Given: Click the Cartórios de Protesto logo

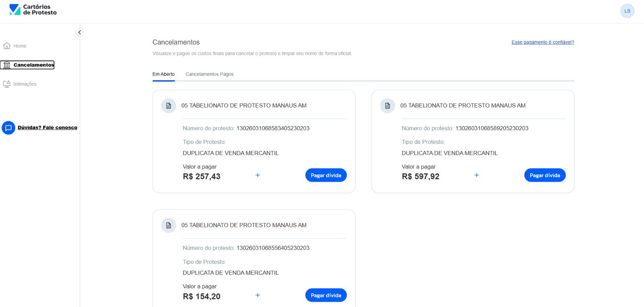Looking at the screenshot, I should pyautogui.click(x=33, y=10).
